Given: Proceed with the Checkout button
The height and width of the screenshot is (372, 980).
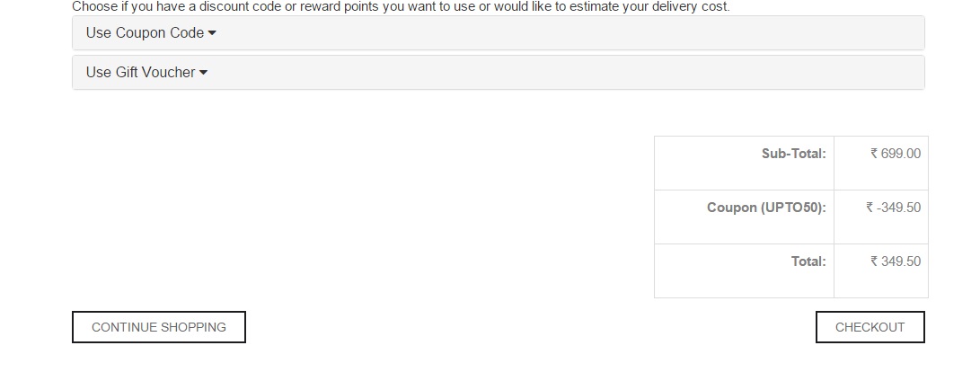Looking at the screenshot, I should tap(870, 327).
